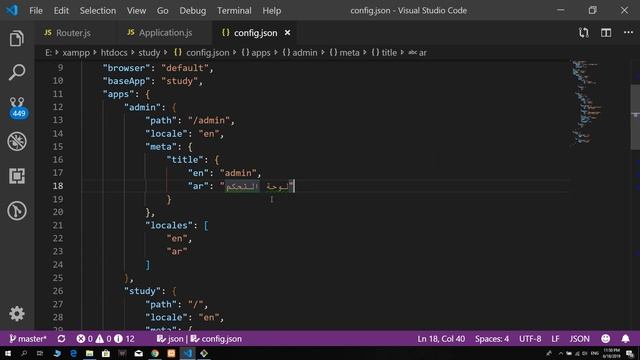This screenshot has height=360, width=640.
Task: Click the feedback smiley in status bar
Action: click(x=606, y=339)
